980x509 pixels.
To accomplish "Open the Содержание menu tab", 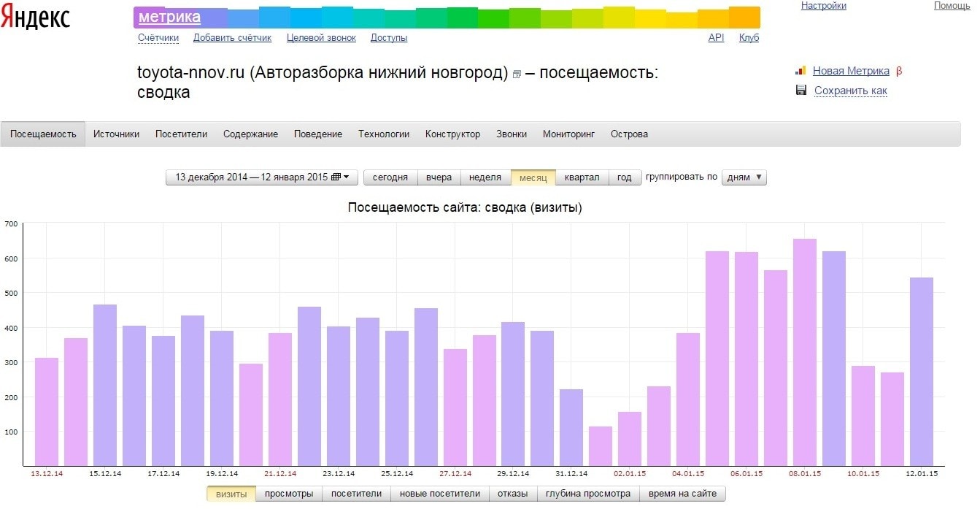I will [250, 134].
